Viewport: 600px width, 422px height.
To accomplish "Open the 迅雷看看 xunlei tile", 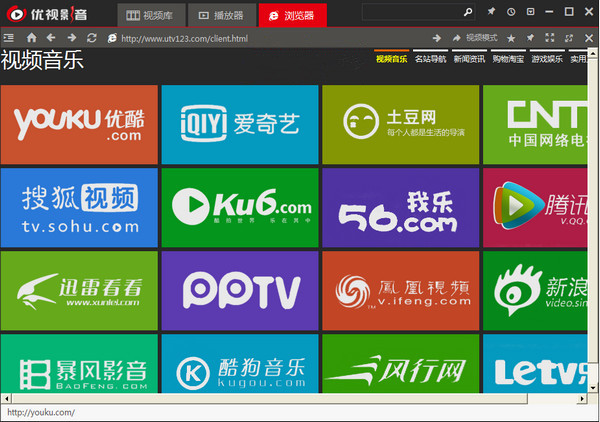I will click(x=79, y=291).
